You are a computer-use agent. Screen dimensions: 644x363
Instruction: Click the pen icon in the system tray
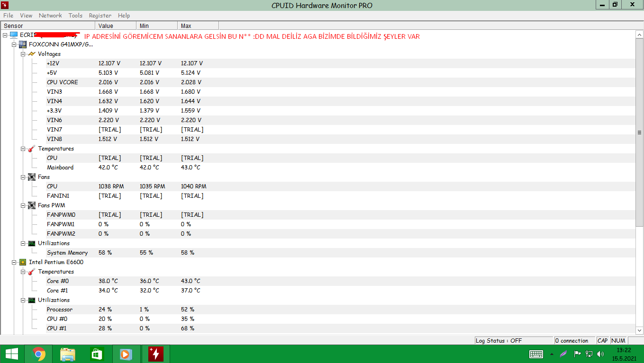tap(563, 354)
